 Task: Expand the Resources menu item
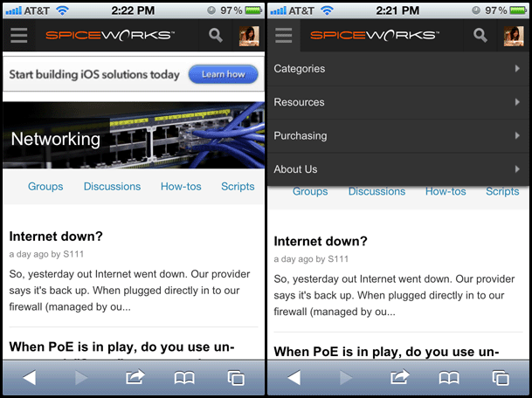click(398, 102)
